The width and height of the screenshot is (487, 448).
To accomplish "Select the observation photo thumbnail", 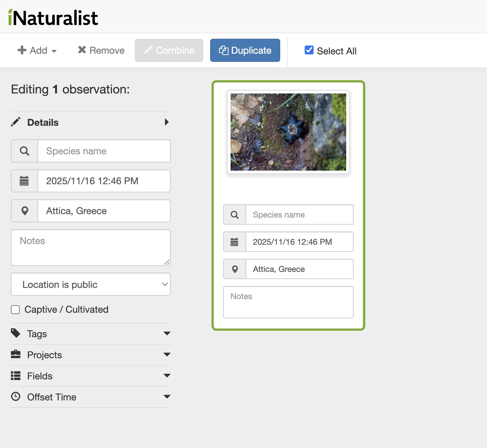I will click(x=288, y=132).
